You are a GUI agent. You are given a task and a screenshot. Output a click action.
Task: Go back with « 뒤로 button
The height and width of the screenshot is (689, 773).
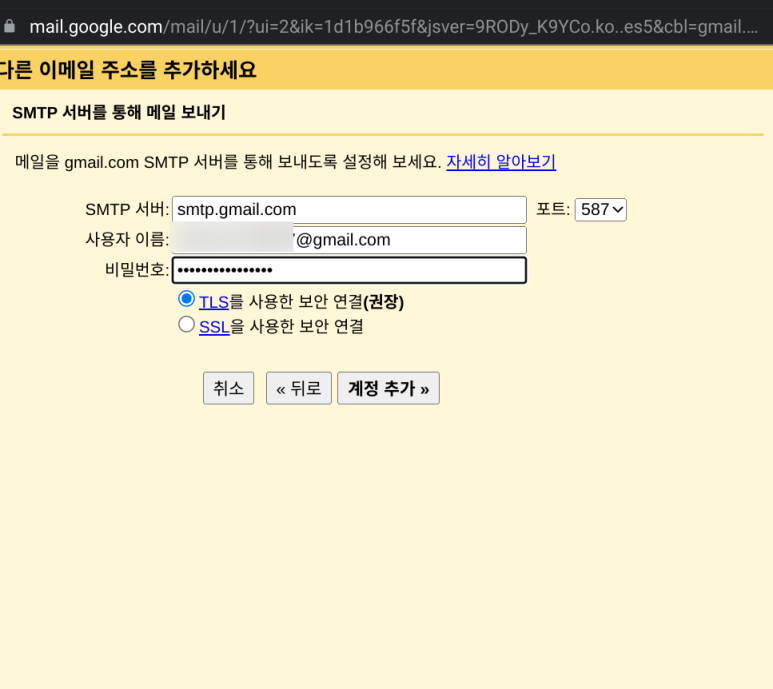[299, 388]
